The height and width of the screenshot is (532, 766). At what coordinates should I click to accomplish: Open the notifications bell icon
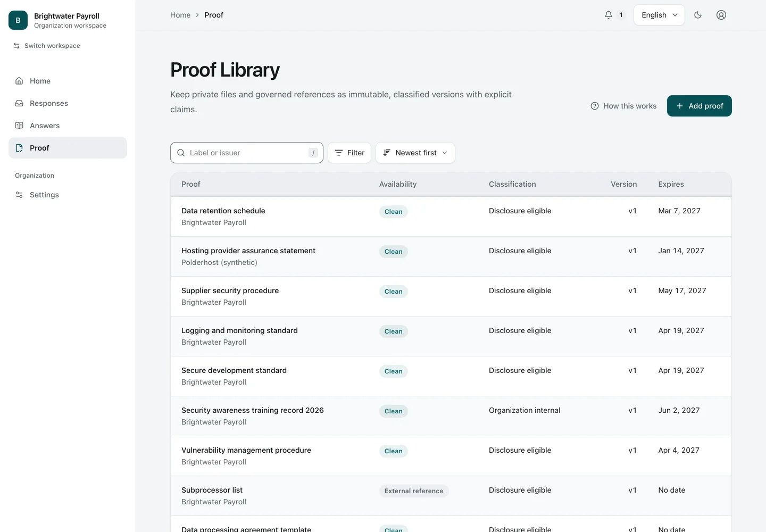[609, 15]
